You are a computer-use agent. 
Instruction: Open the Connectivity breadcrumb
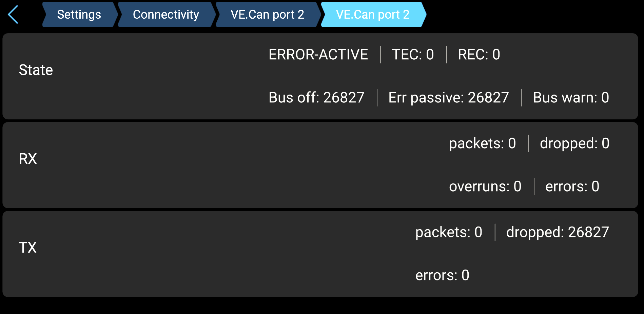click(x=166, y=15)
